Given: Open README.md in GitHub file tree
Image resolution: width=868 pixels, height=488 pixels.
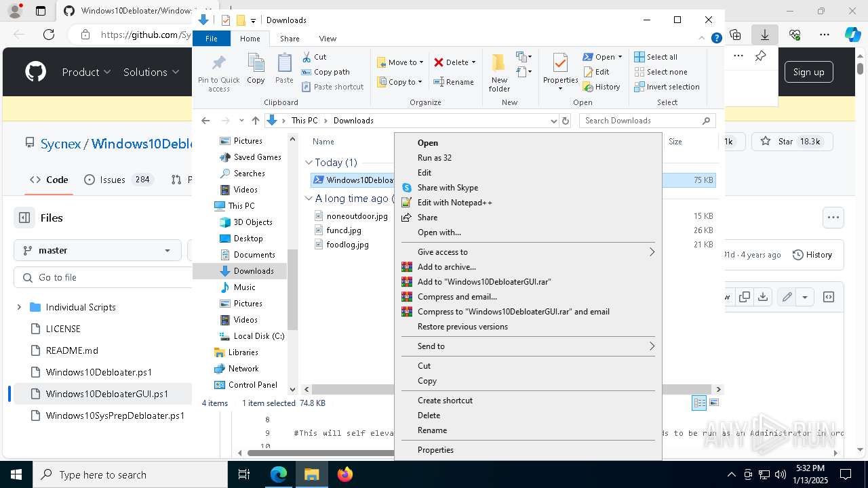Looking at the screenshot, I should (72, 350).
